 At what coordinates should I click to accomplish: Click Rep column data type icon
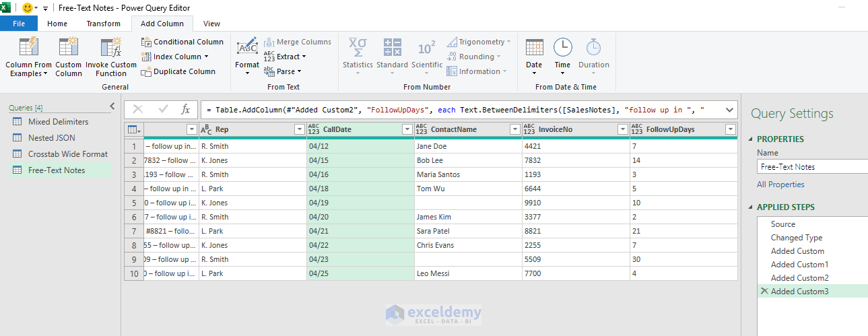tap(207, 129)
